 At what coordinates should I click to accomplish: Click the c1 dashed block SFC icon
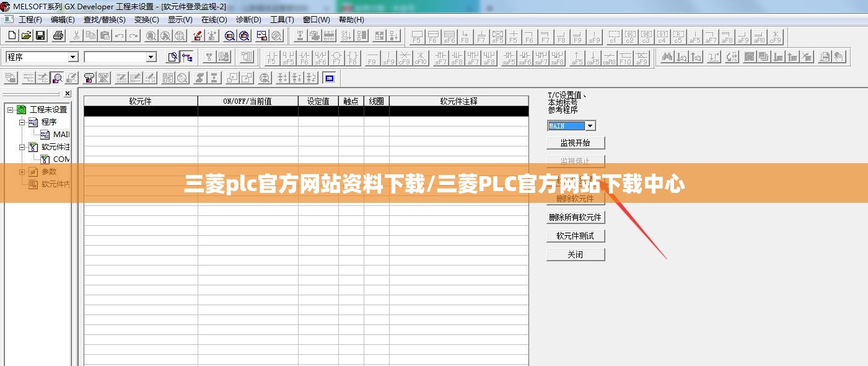613,37
